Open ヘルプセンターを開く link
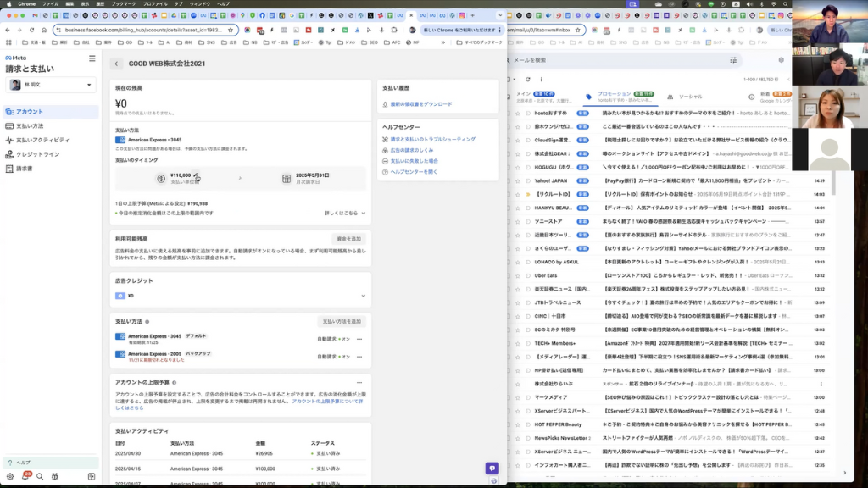This screenshot has width=868, height=488. point(414,172)
